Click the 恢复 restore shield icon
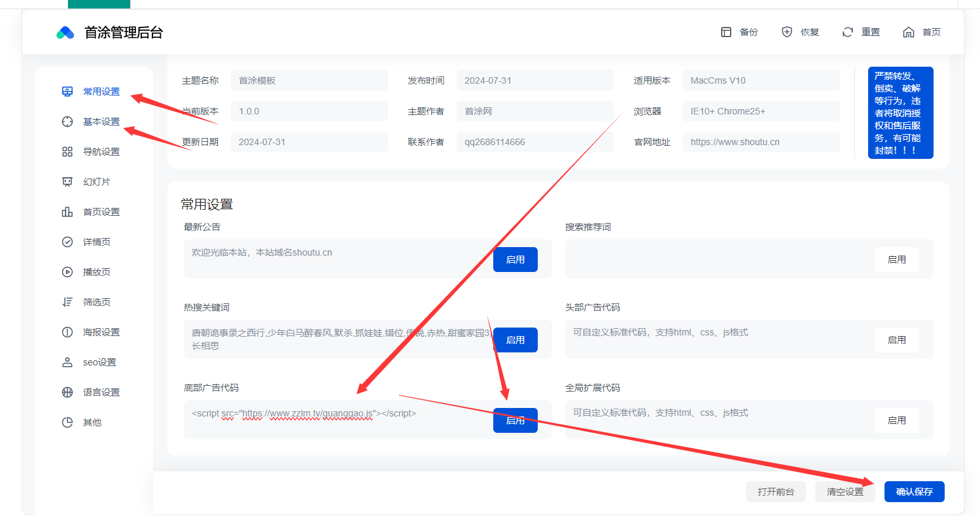The height and width of the screenshot is (525, 980). point(787,32)
